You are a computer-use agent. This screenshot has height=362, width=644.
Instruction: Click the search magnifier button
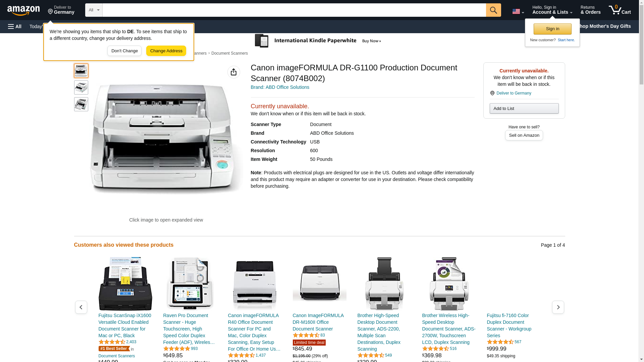pos(493,10)
